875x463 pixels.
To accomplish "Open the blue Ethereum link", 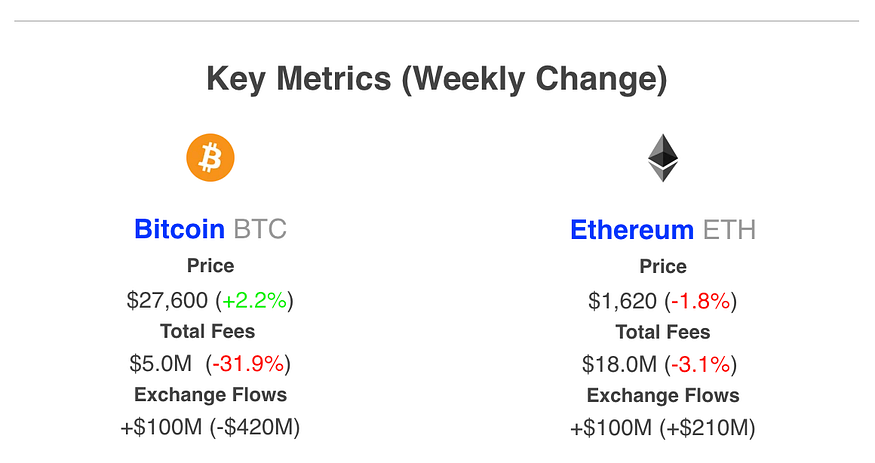I will pyautogui.click(x=632, y=230).
